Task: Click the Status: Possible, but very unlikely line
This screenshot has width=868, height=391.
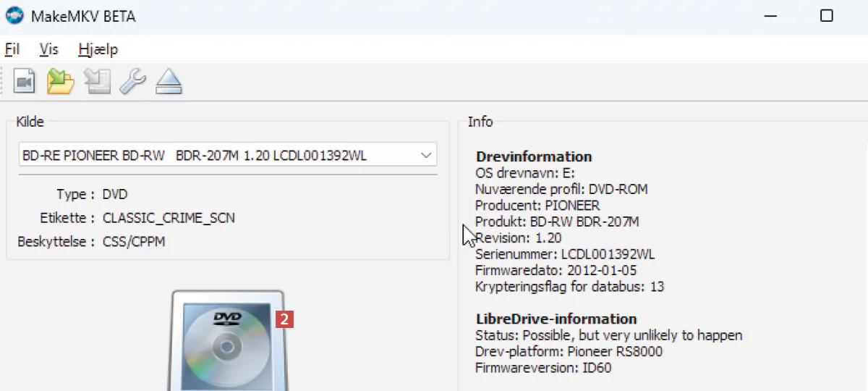Action: (x=609, y=335)
